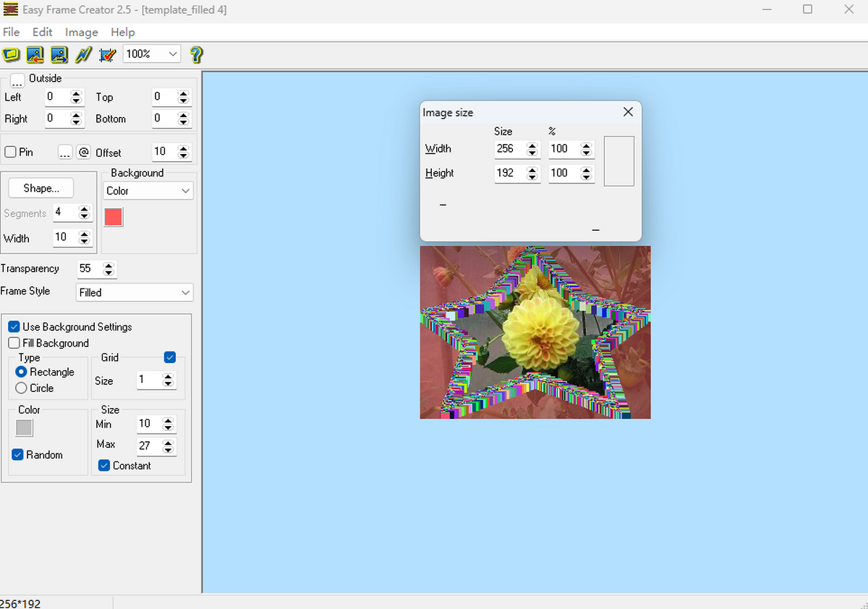Screen dimensions: 868x609
Task: Click the picture icon with red left arrow
Action: pos(35,54)
